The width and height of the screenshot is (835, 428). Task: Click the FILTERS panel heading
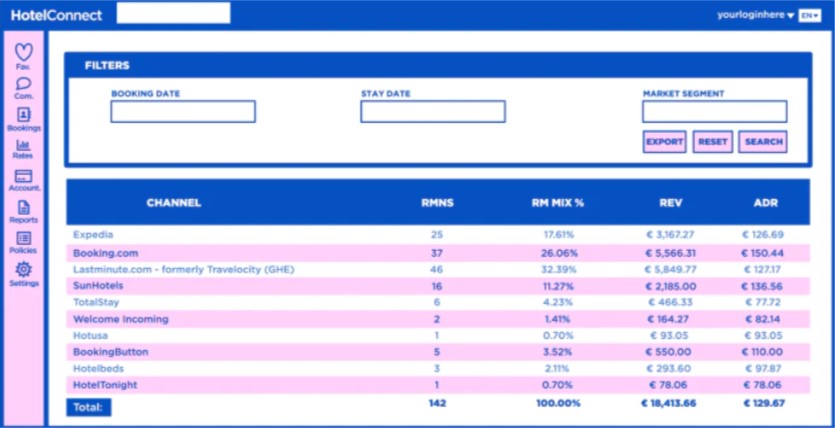[107, 66]
